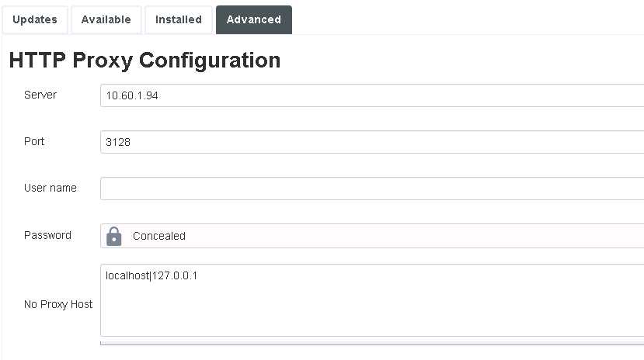
Task: Click the User name label
Action: click(x=50, y=188)
